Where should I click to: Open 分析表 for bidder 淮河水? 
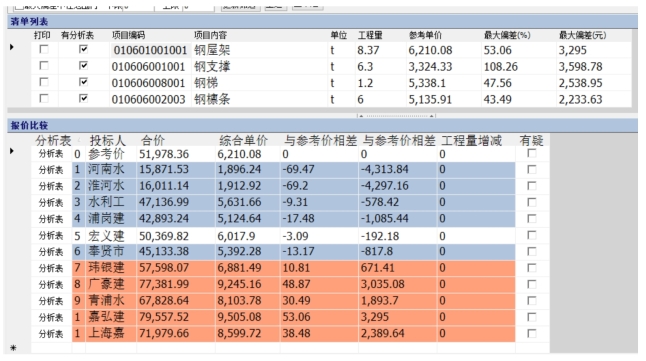click(x=51, y=186)
